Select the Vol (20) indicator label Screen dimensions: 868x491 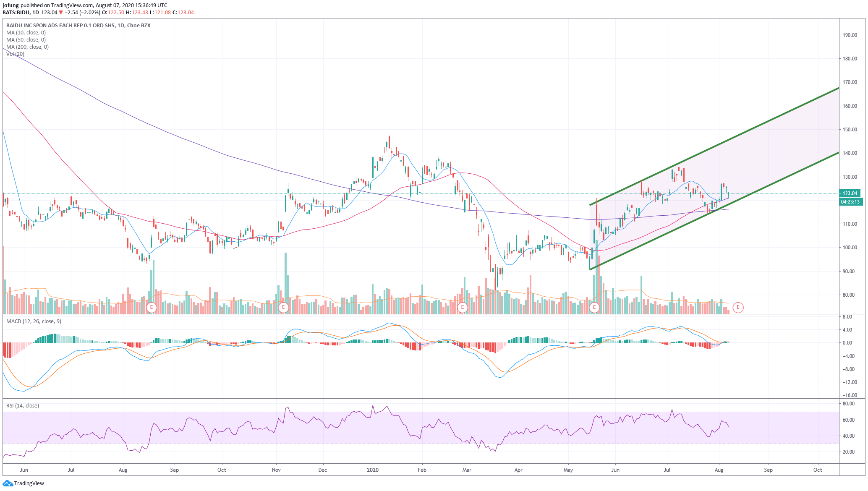click(15, 54)
